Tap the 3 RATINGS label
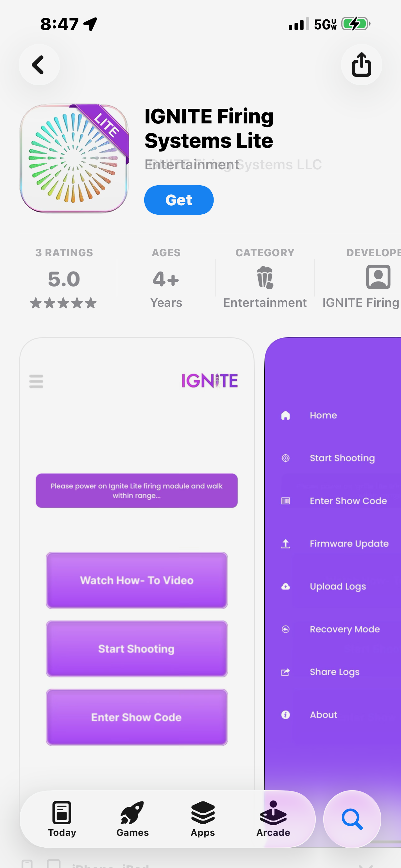This screenshot has width=401, height=868. (x=64, y=253)
